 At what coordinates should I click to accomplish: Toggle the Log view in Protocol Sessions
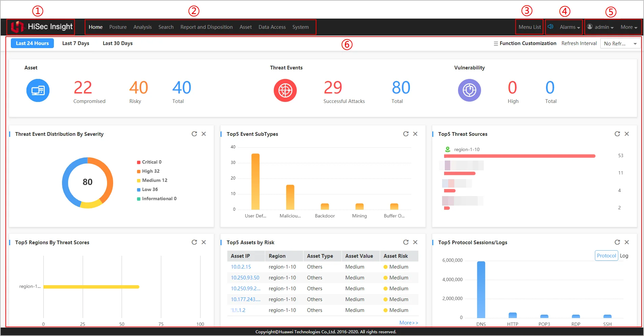point(624,256)
